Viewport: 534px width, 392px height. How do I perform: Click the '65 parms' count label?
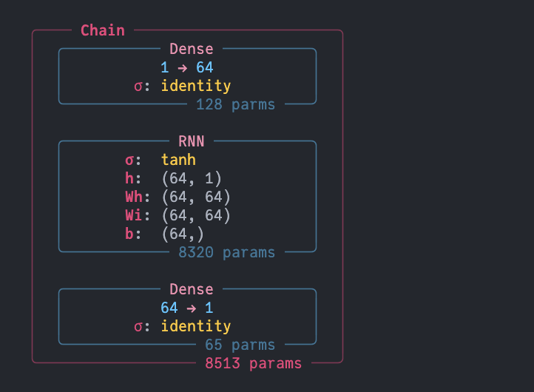[x=240, y=345]
